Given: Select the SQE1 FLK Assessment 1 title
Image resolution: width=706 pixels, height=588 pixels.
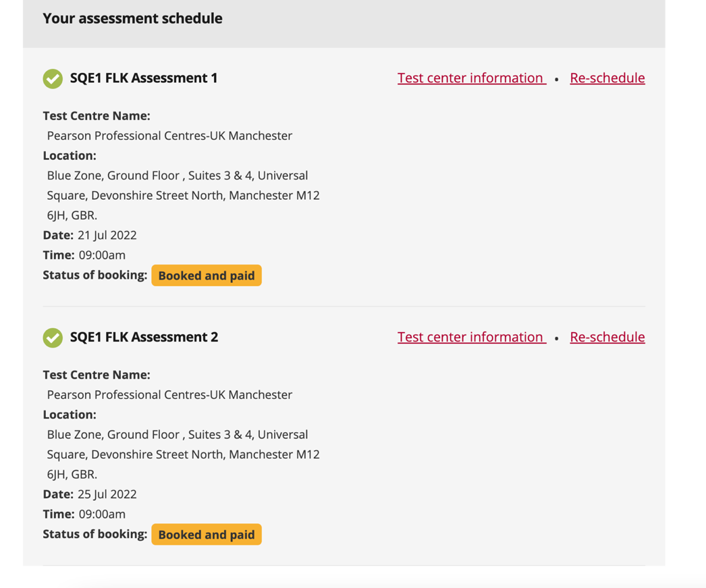Looking at the screenshot, I should pyautogui.click(x=144, y=78).
